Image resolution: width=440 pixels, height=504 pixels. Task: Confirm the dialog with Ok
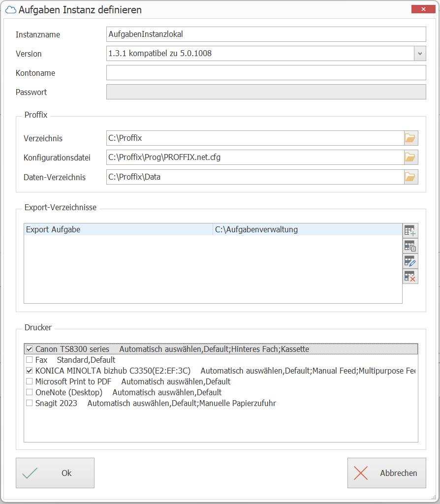click(55, 473)
